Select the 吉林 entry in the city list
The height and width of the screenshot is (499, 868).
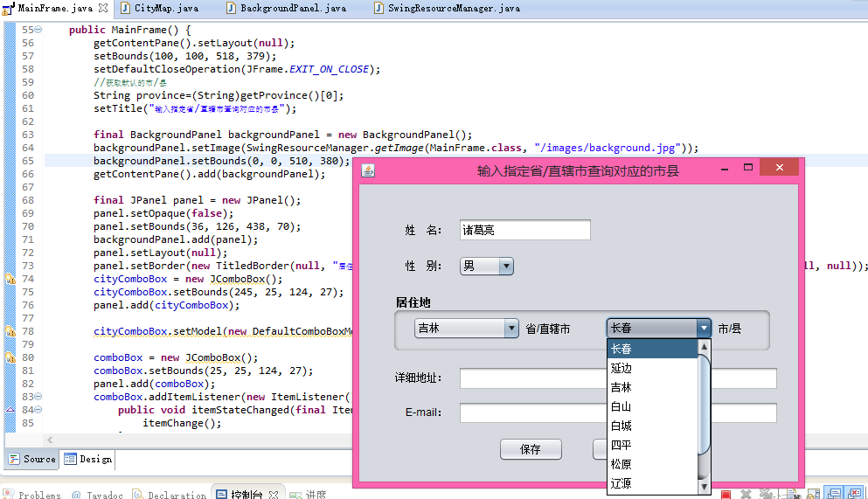point(653,388)
